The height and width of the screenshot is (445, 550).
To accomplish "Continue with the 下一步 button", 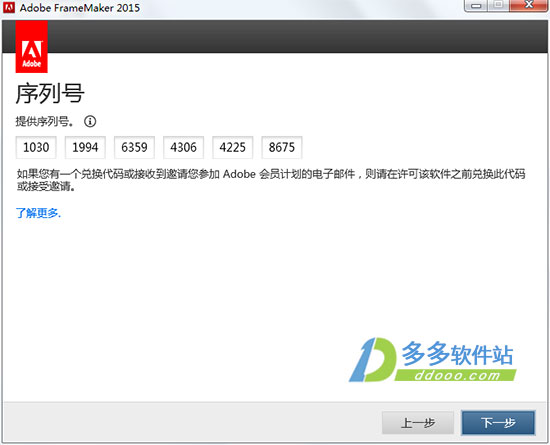I will click(x=498, y=423).
